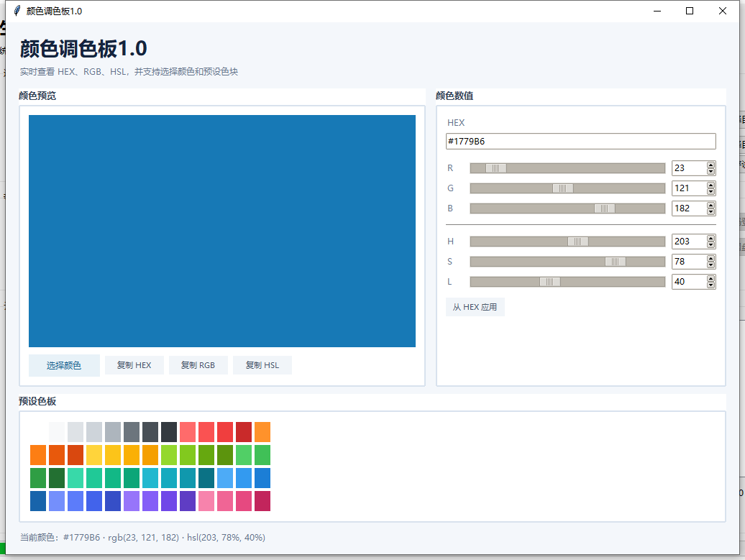Choose the yellow swatch in second preset row
745x560 pixels.
click(94, 455)
